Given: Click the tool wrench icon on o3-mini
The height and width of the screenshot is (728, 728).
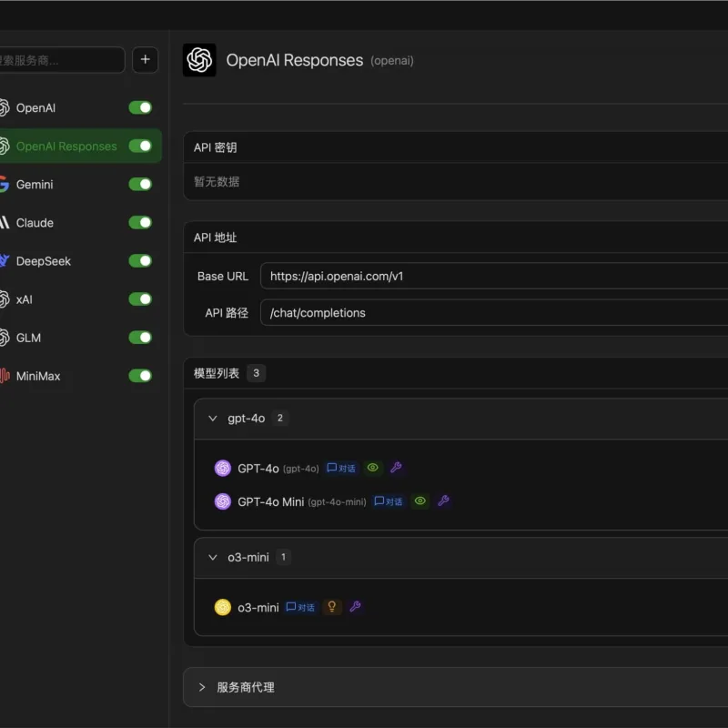Looking at the screenshot, I should tap(355, 607).
